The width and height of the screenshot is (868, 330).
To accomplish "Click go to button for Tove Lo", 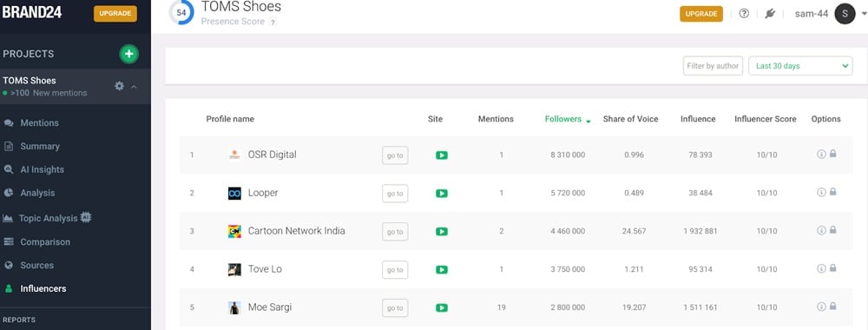I will 395,270.
